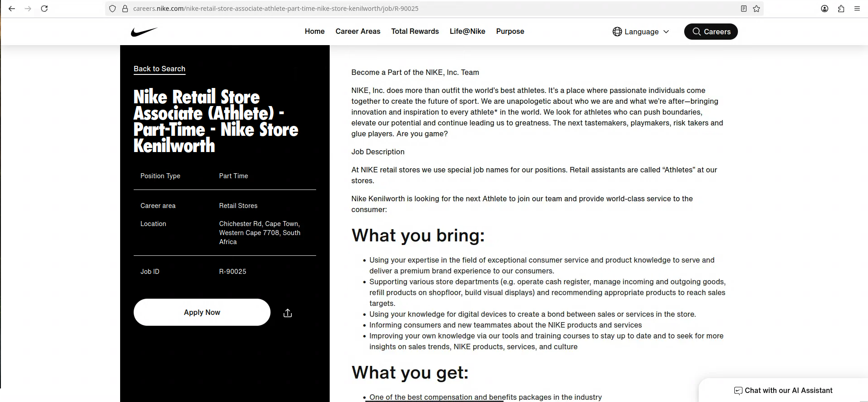Click the share job icon
This screenshot has height=402, width=868.
point(288,313)
